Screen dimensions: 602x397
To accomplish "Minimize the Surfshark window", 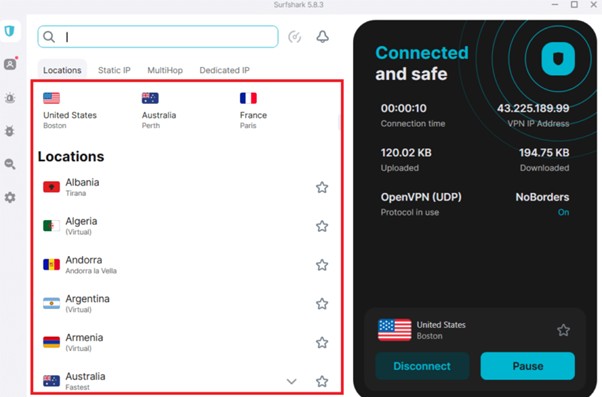I will click(555, 5).
